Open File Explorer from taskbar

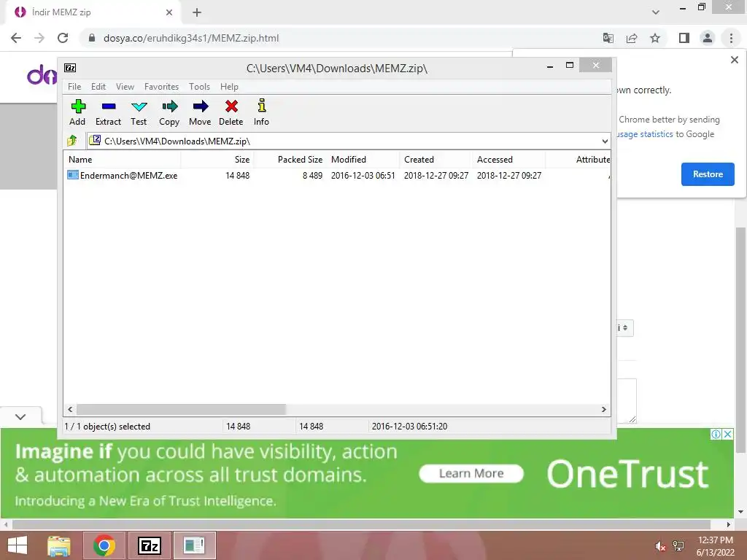59,545
